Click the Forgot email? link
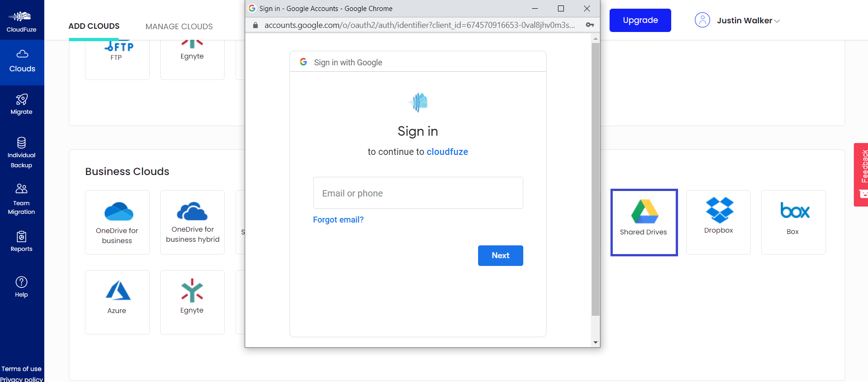Screen dimensions: 868x382 [338, 220]
